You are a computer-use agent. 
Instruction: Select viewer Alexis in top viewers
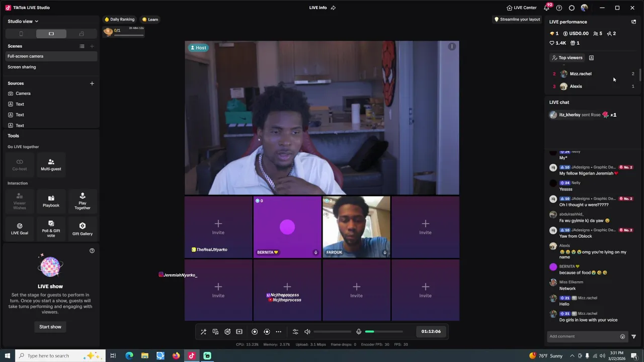click(594, 86)
